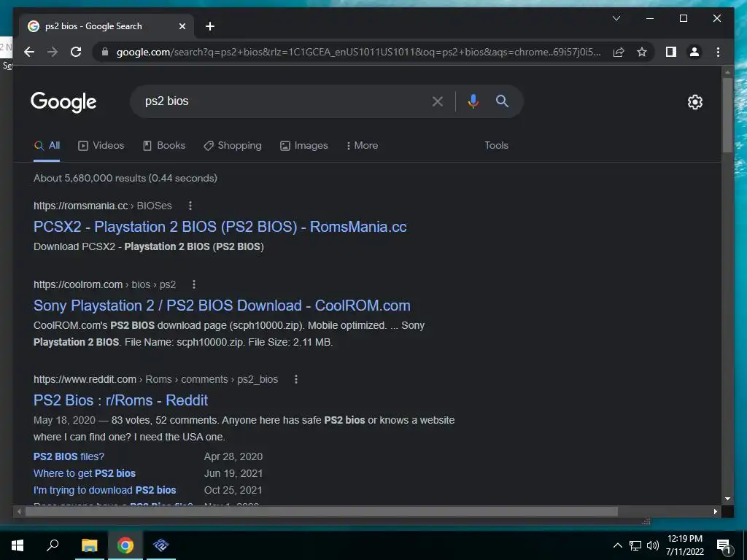Click the browser address bar URL
Screen dimensions: 747x560
(x=358, y=52)
